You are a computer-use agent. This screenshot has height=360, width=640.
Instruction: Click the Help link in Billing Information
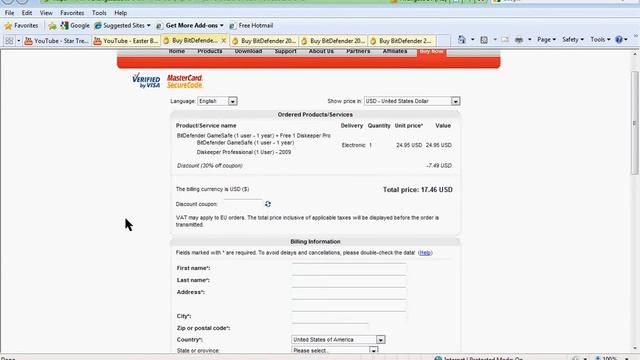[425, 253]
